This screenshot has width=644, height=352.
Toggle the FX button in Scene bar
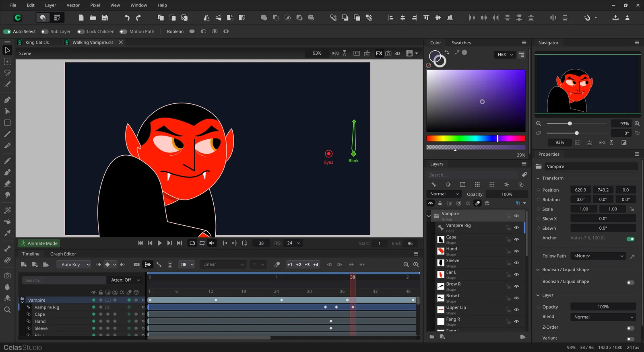pos(379,53)
